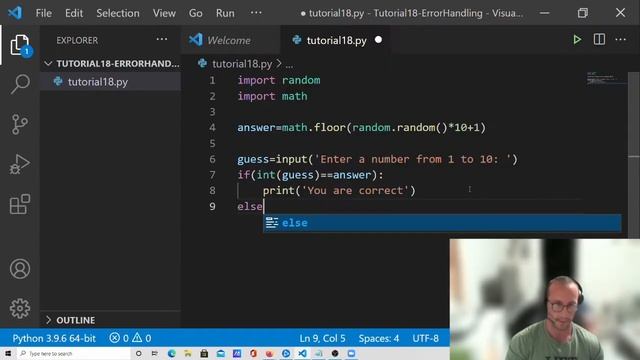
Task: Click the editor vertical scrollbar
Action: pyautogui.click(x=633, y=155)
